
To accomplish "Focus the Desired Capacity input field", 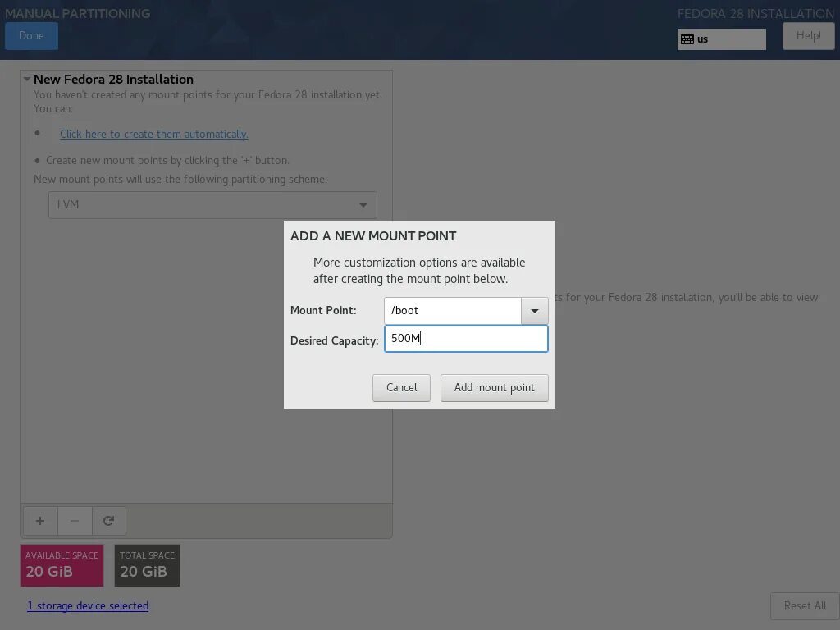I will tap(466, 339).
